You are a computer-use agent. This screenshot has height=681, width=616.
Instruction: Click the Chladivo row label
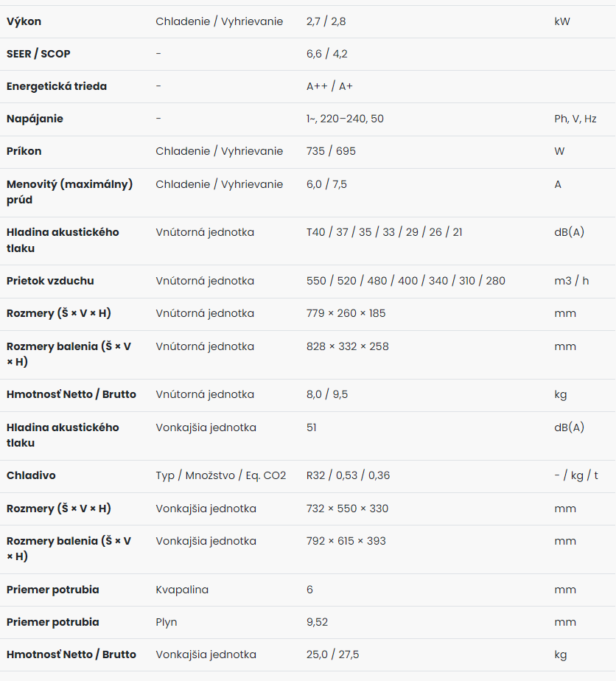pyautogui.click(x=31, y=475)
